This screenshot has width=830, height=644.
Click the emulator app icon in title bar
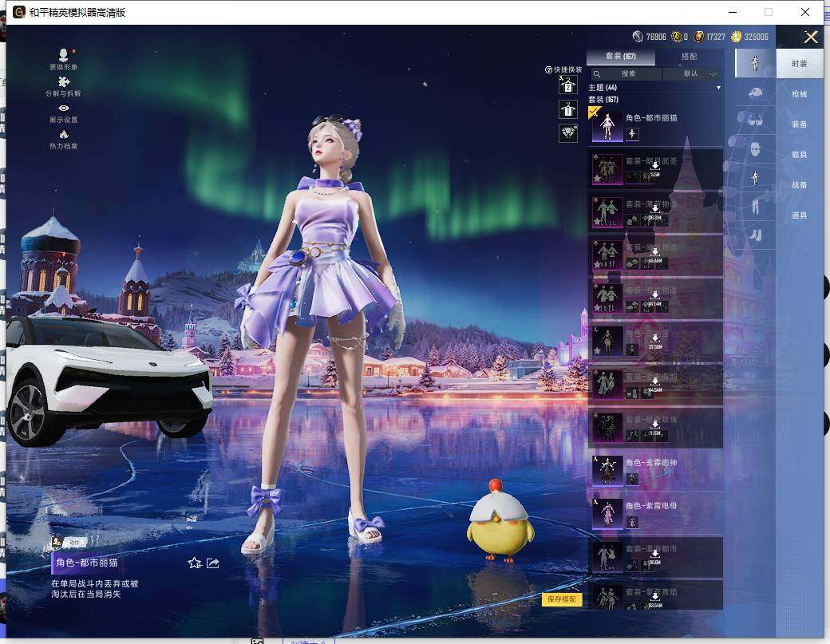[x=19, y=12]
